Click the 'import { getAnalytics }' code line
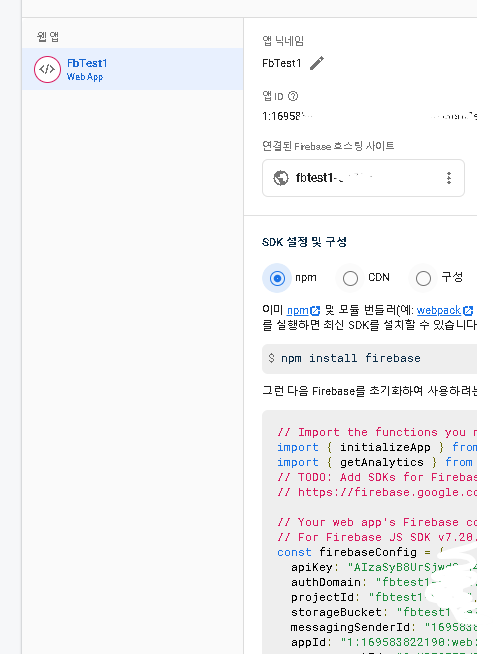Screen dimensions: 494x654 tap(375, 462)
